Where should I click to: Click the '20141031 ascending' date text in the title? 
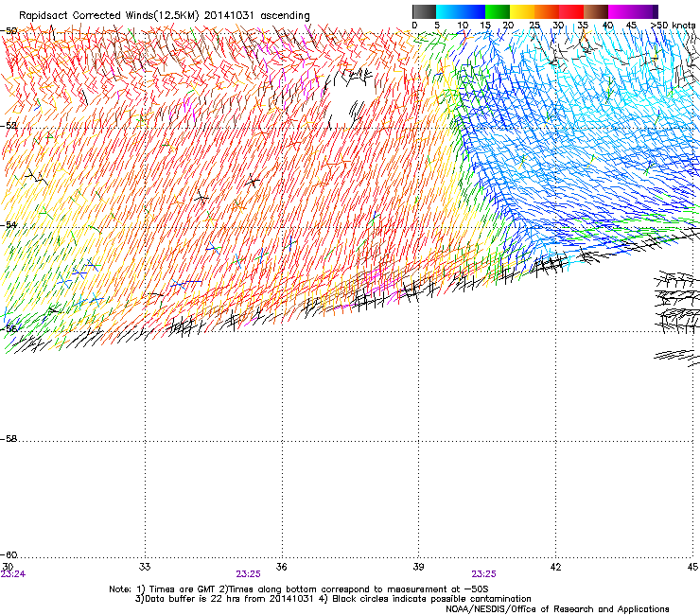(257, 16)
